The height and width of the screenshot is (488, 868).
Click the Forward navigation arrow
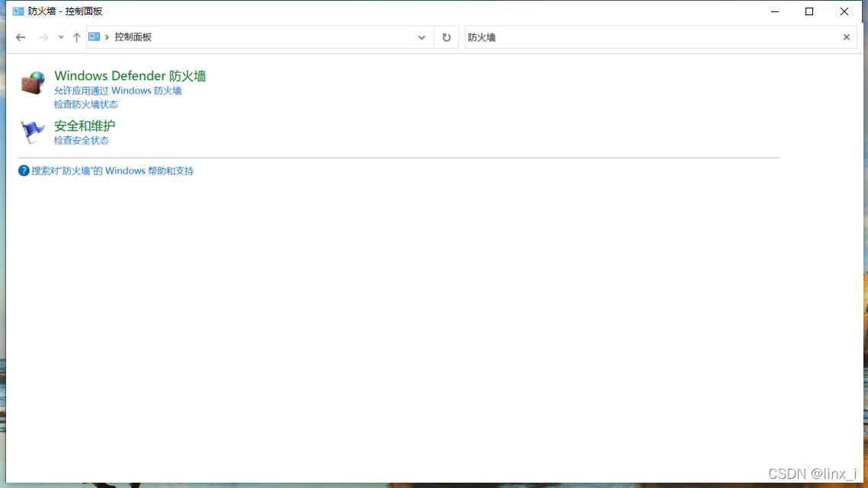[43, 37]
